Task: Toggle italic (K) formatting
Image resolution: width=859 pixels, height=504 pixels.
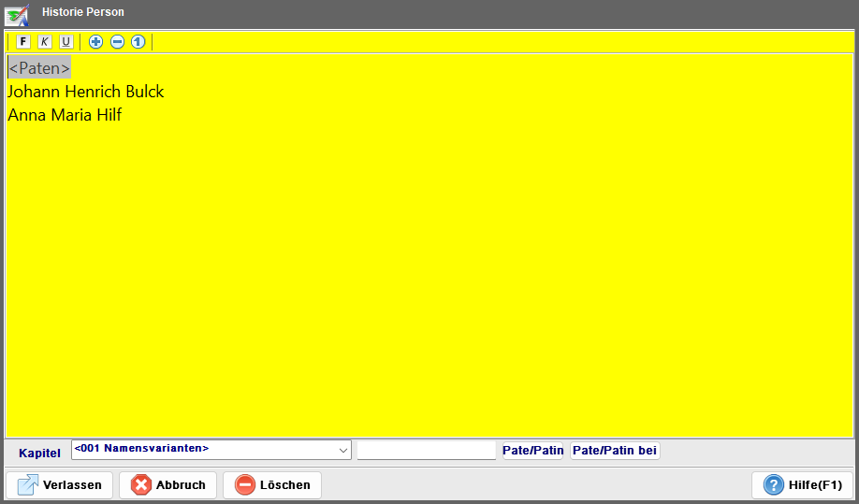Action: click(x=44, y=42)
